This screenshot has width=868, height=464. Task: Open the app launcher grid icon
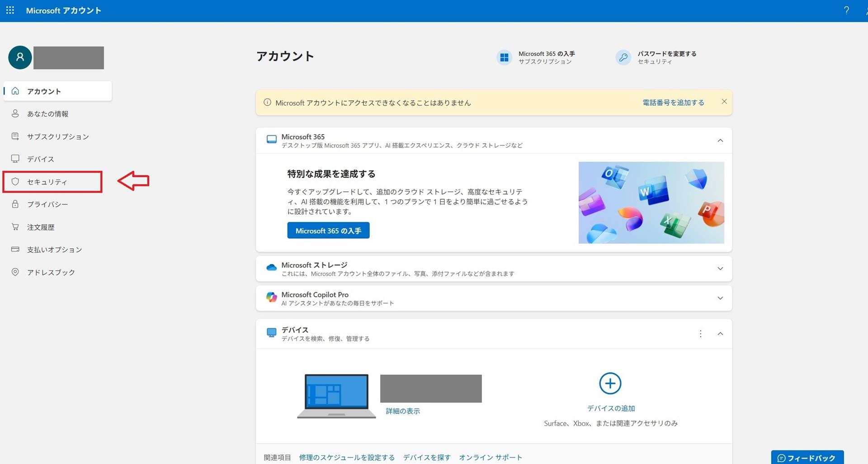tap(10, 10)
